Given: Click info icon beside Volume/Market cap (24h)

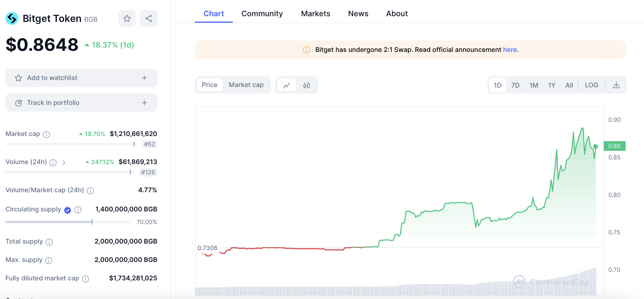Looking at the screenshot, I should 90,191.
